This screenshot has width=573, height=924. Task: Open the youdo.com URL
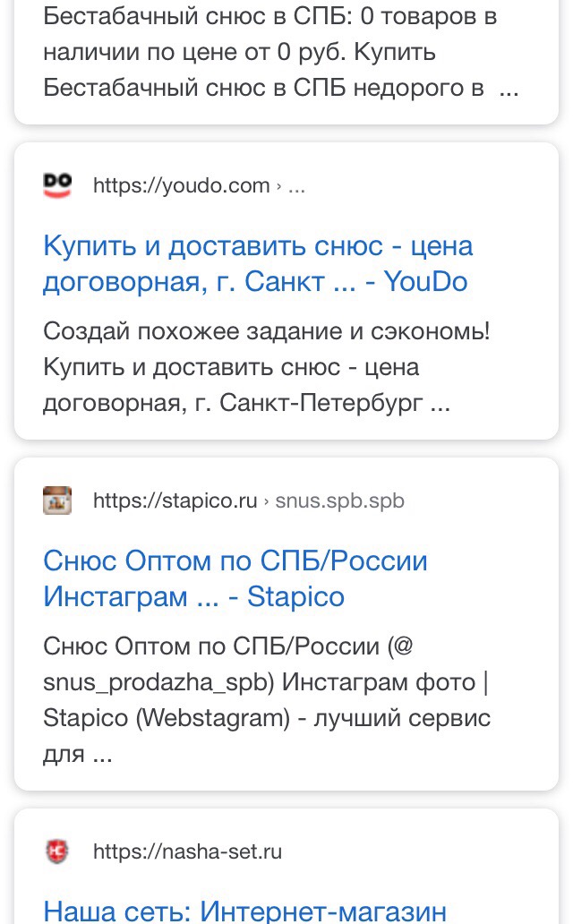coord(181,185)
